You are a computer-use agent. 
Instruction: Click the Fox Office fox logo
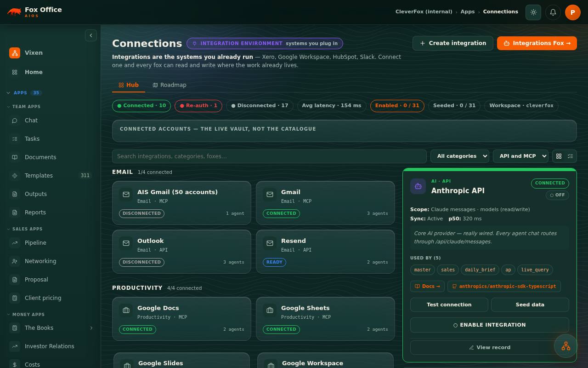tap(14, 12)
